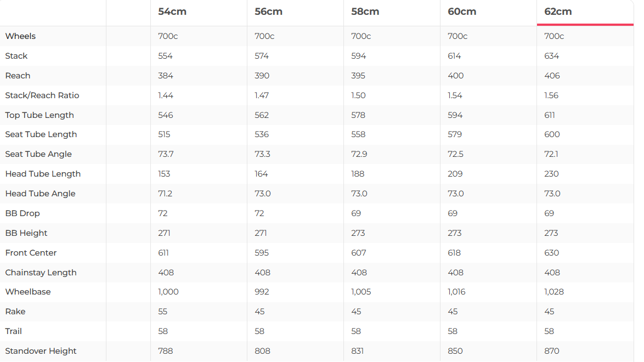Click the Front Center row label

pyautogui.click(x=31, y=253)
